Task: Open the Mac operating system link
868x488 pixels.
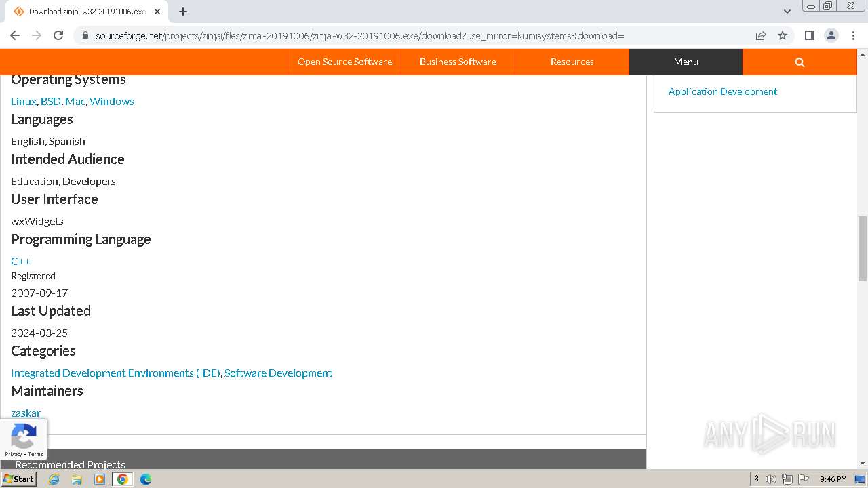Action: tap(75, 101)
